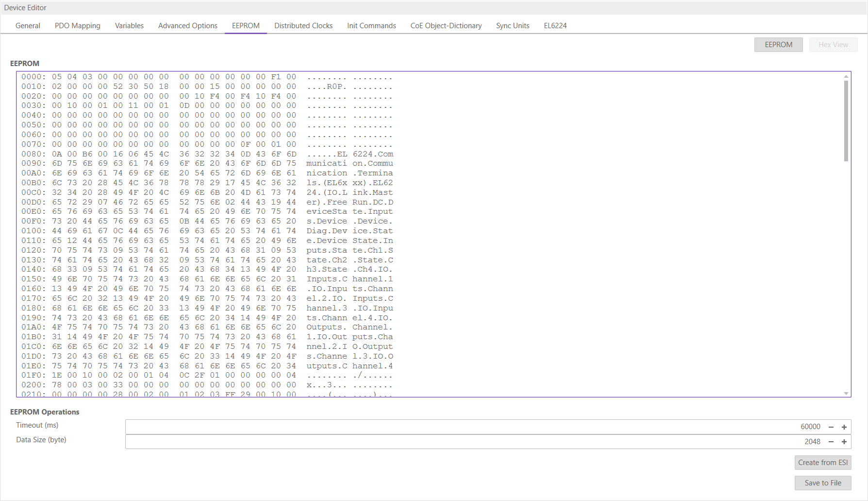Viewport: 868px width, 501px height.
Task: Select the Advanced Options tab
Action: (x=187, y=25)
